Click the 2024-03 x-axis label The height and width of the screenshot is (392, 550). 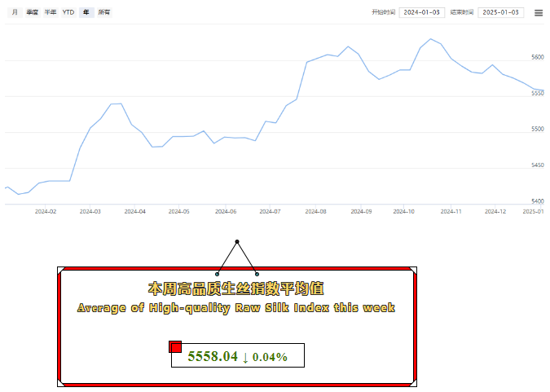[90, 211]
